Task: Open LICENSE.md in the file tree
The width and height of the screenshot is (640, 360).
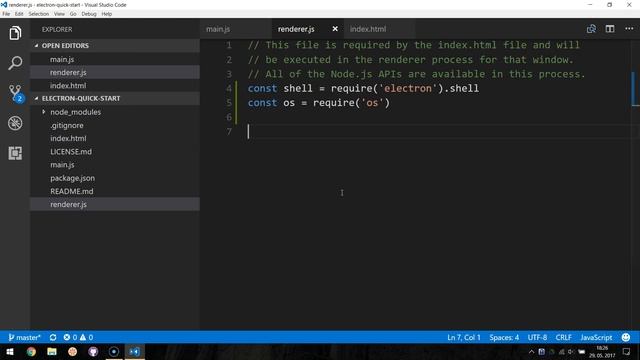Action: [115, 151]
